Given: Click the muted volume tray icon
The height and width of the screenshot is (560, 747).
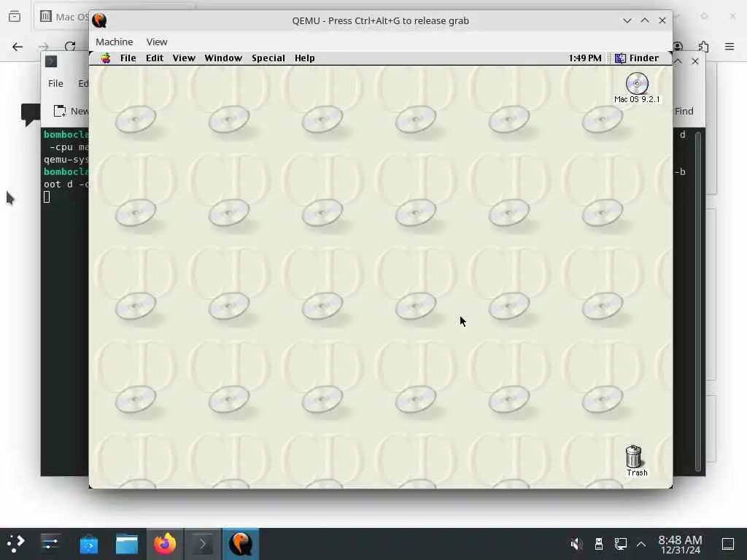Looking at the screenshot, I should [576, 544].
